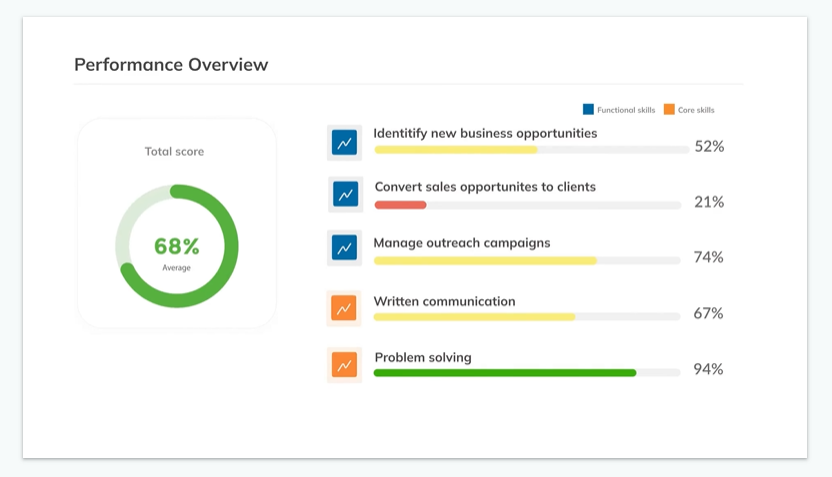The image size is (832, 477).
Task: Click the 94% score for Problem solving
Action: [x=708, y=369]
